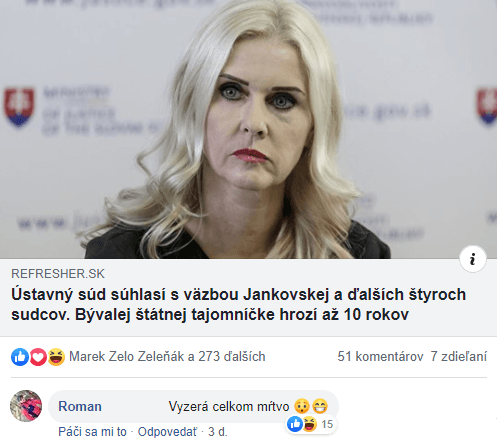This screenshot has height=444, width=497.
Task: Click the red Love heart reaction icon
Action: (x=38, y=357)
